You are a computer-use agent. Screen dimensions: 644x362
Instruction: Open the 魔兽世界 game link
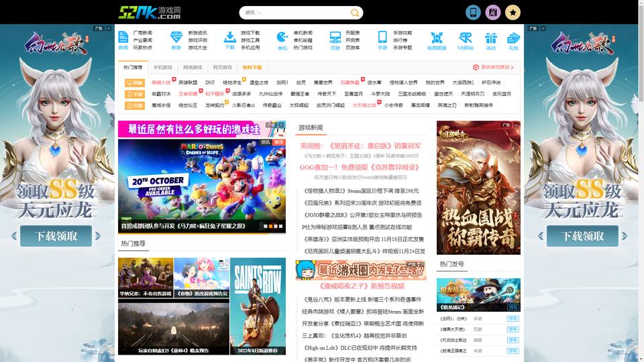(x=323, y=82)
